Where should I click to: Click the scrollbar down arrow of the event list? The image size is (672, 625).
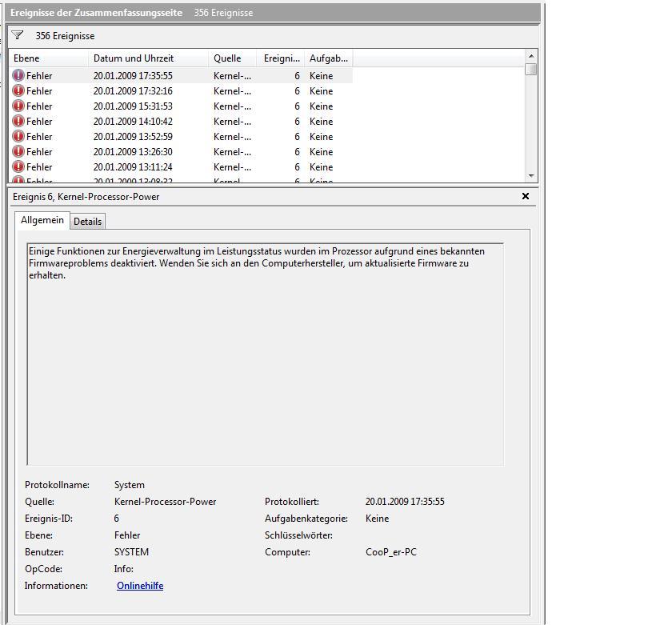click(530, 178)
